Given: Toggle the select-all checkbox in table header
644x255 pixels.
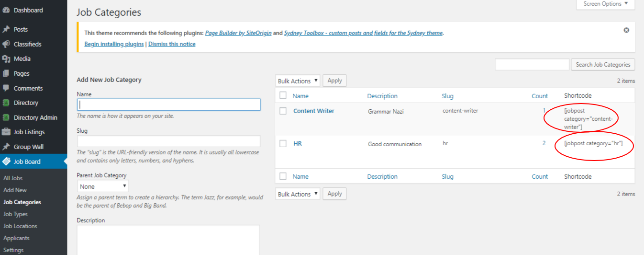Looking at the screenshot, I should (x=283, y=95).
